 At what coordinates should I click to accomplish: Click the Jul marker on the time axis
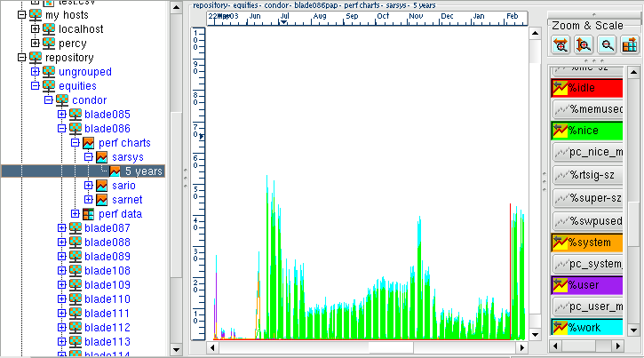tap(284, 16)
